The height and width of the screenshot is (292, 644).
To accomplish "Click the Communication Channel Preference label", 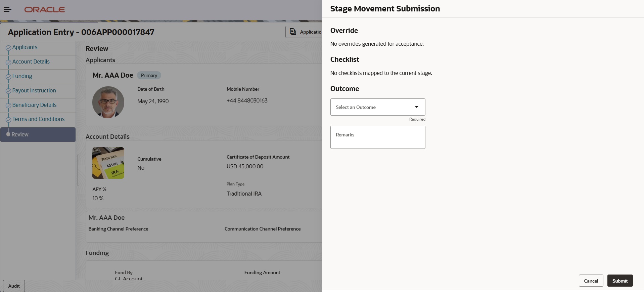I will pyautogui.click(x=263, y=229).
